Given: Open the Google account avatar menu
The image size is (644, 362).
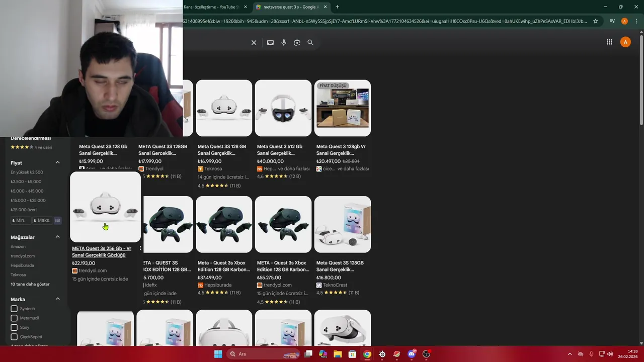Looking at the screenshot, I should pyautogui.click(x=625, y=42).
